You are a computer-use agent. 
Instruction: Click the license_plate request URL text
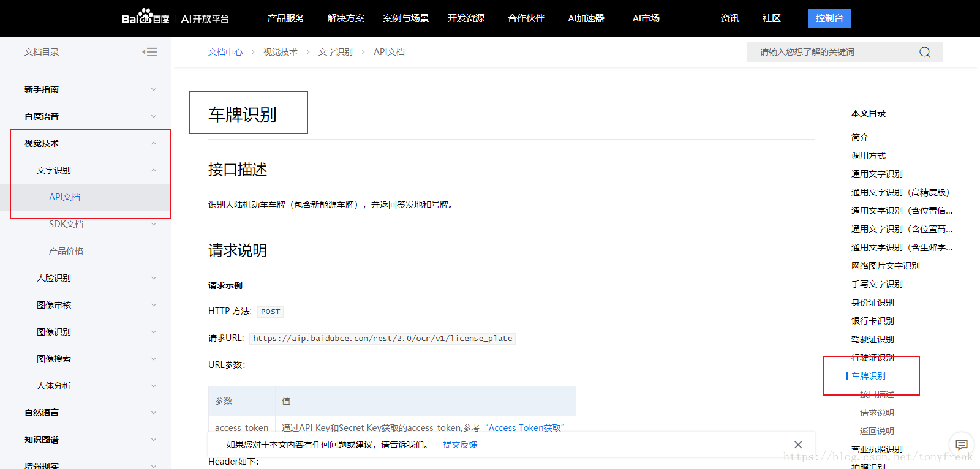pyautogui.click(x=383, y=339)
